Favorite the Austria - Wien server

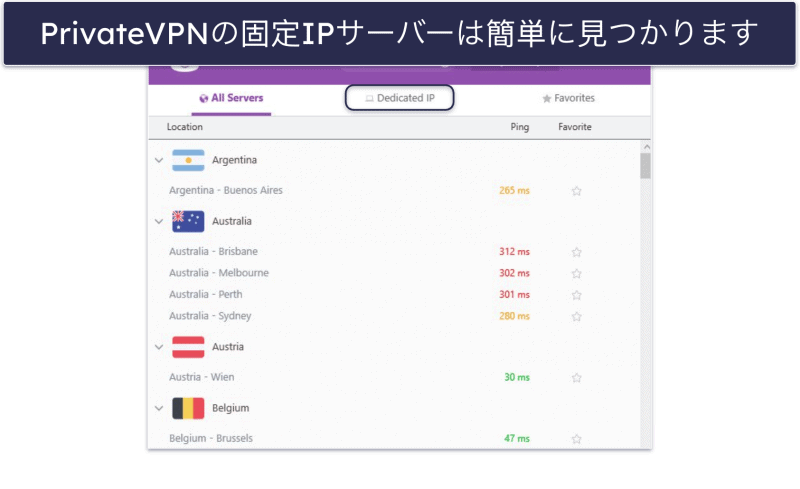(x=577, y=378)
